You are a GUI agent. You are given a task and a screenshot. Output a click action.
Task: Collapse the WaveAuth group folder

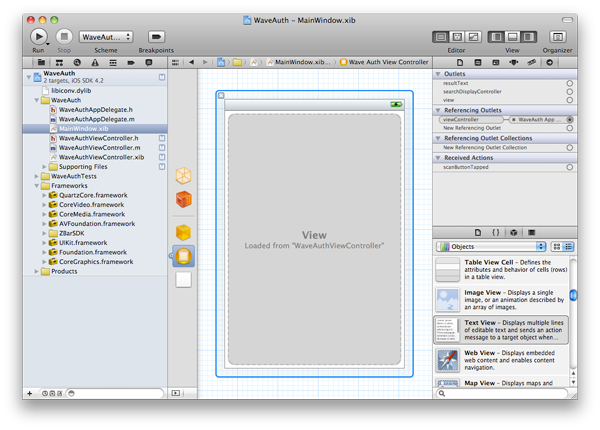pos(36,100)
